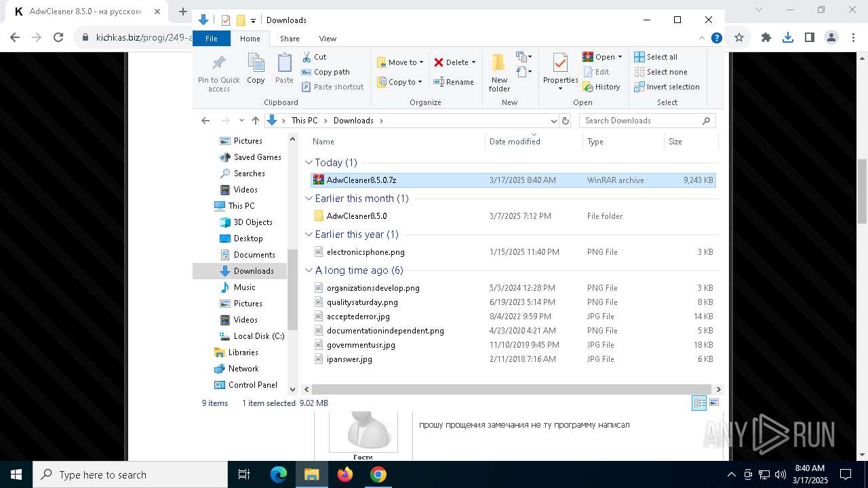Image resolution: width=868 pixels, height=488 pixels.
Task: Open Firefox from the taskbar
Action: click(x=345, y=474)
